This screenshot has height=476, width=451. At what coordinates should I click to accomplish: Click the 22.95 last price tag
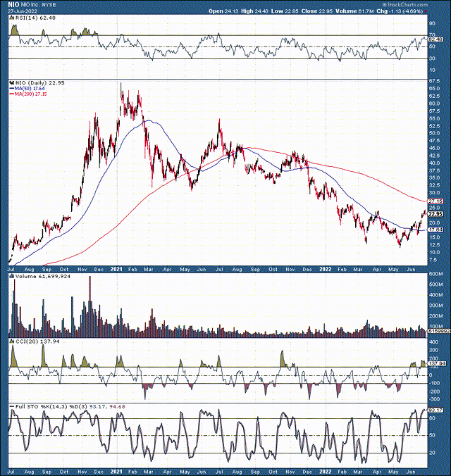[x=435, y=214]
